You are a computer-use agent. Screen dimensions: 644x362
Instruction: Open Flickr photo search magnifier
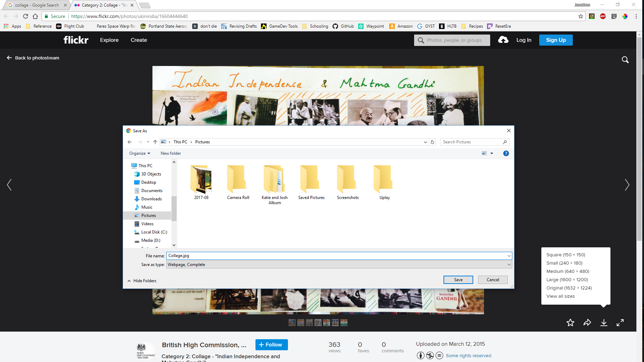point(625,59)
